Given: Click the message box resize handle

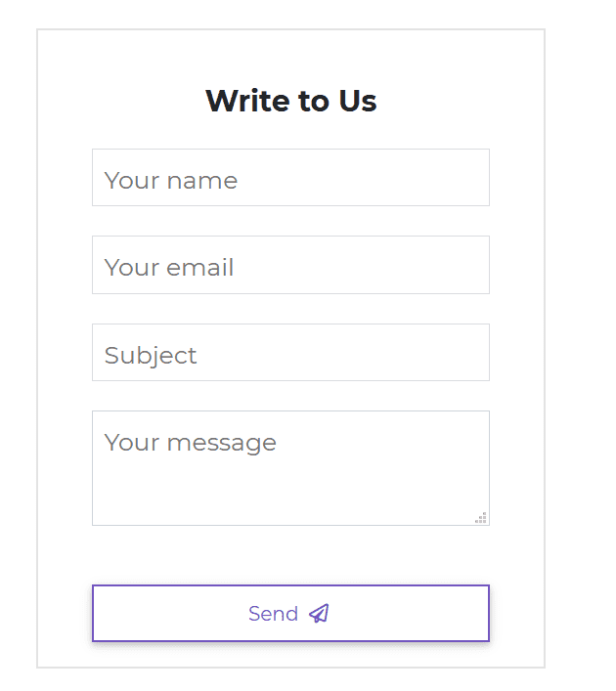Looking at the screenshot, I should pos(481,518).
